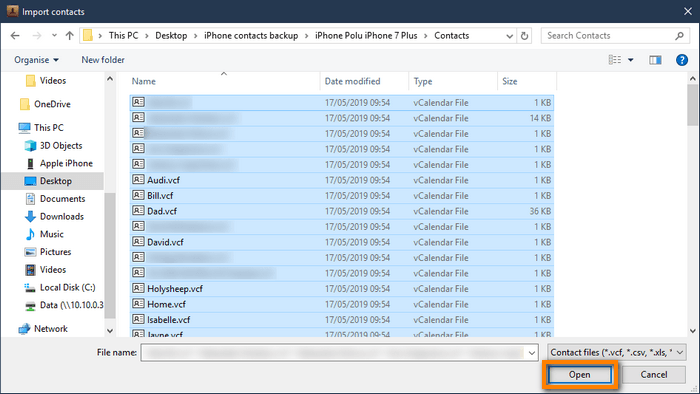Select the Data network drive
Viewport: 700px width, 394px height.
click(64, 305)
